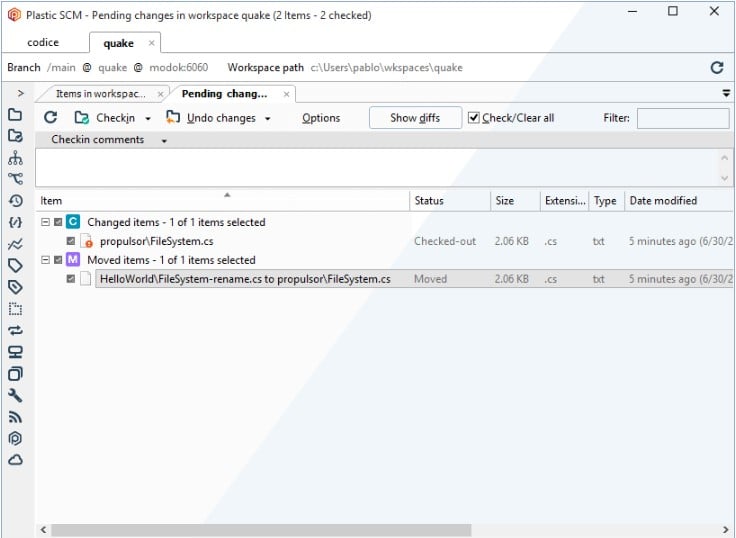736x538 pixels.
Task: Click into the checkin comments text area
Action: pyautogui.click(x=377, y=168)
